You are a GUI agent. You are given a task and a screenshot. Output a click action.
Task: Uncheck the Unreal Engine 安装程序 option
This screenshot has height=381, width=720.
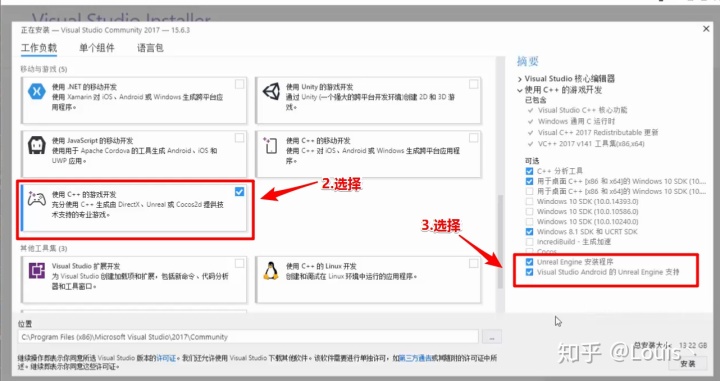(529, 262)
